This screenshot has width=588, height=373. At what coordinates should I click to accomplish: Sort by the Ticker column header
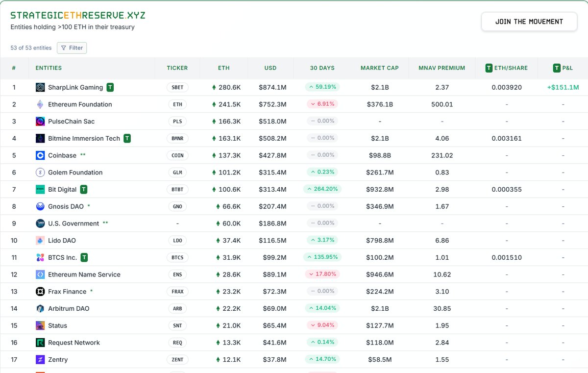pyautogui.click(x=177, y=68)
